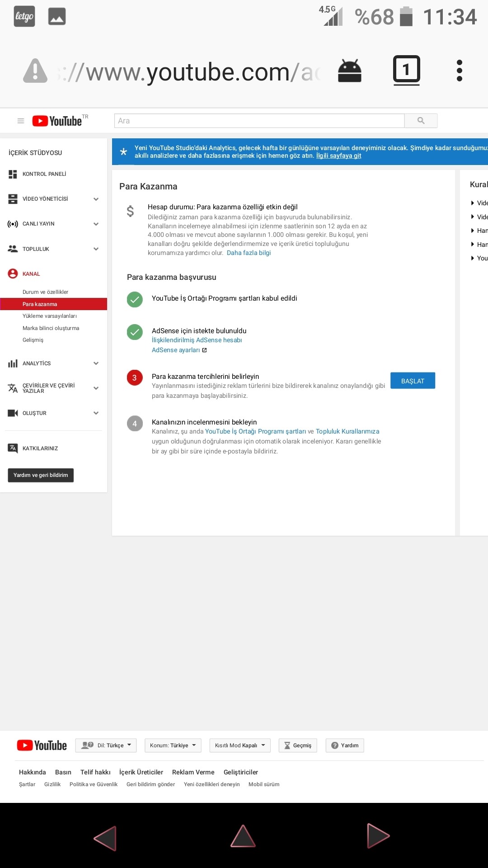488x868 pixels.
Task: Open the Topluluk Kurallarımıza link
Action: [x=347, y=431]
